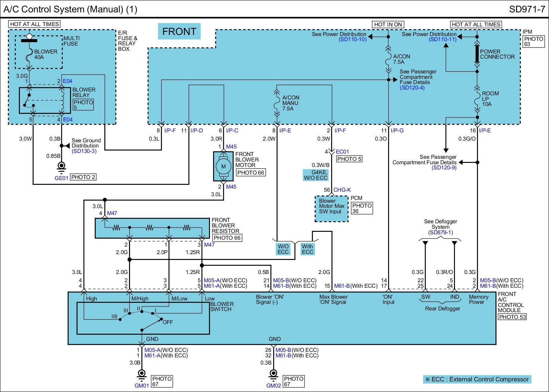549x392 pixels.
Task: Click the front blower motor symbol
Action: point(223,166)
